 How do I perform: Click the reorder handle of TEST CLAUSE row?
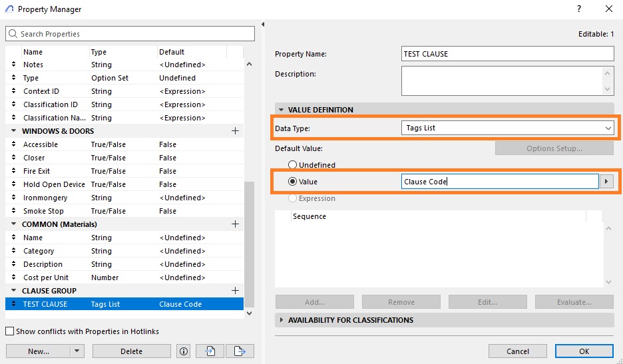[x=13, y=304]
